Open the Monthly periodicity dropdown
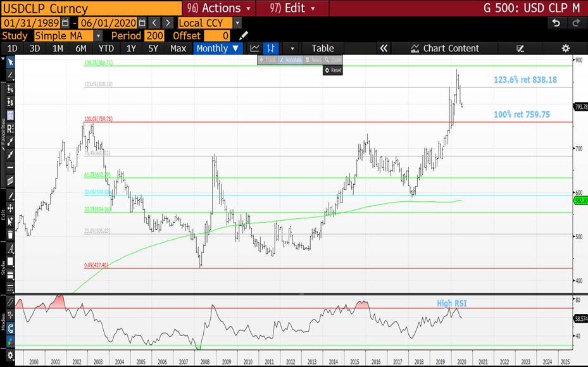588x367 pixels. pos(218,48)
